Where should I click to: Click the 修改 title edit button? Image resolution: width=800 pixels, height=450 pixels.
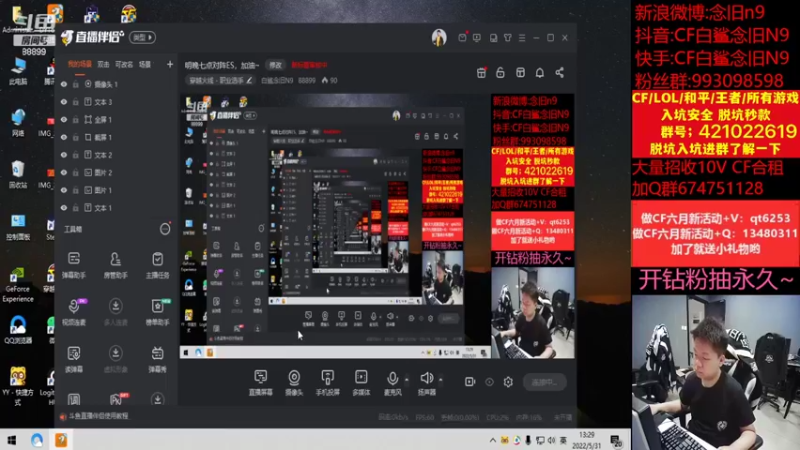coord(276,65)
